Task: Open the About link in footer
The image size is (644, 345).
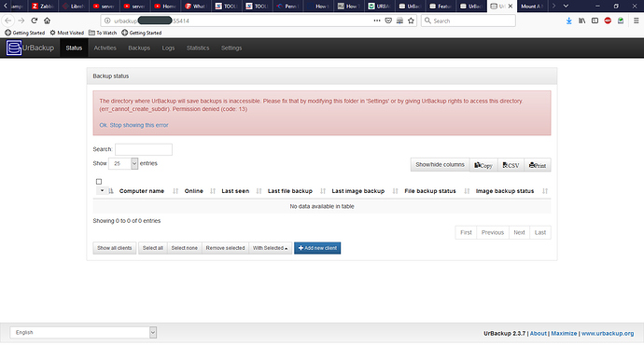Action: point(538,334)
